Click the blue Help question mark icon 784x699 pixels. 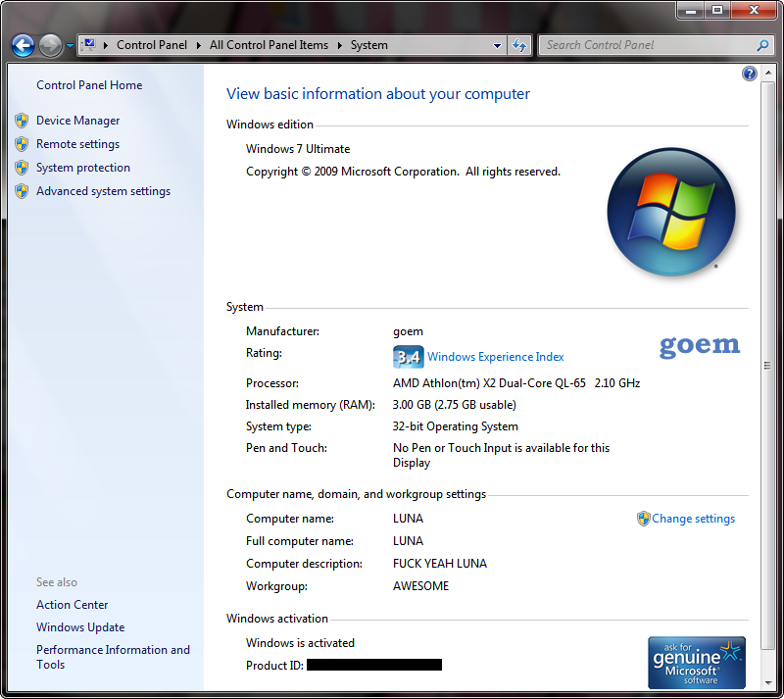(x=749, y=73)
